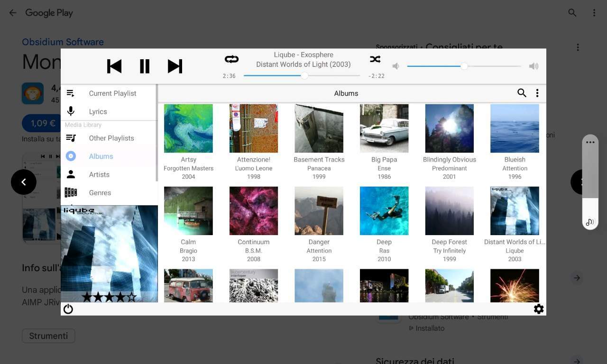Select Artists in the media library
607x364 pixels.
pos(109,174)
